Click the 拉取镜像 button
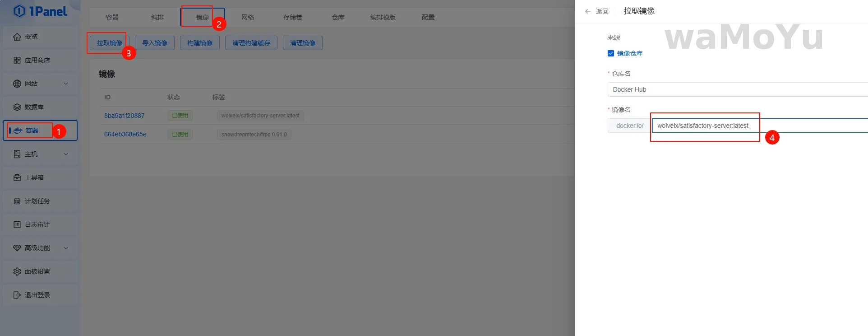This screenshot has height=336, width=868. tap(110, 43)
